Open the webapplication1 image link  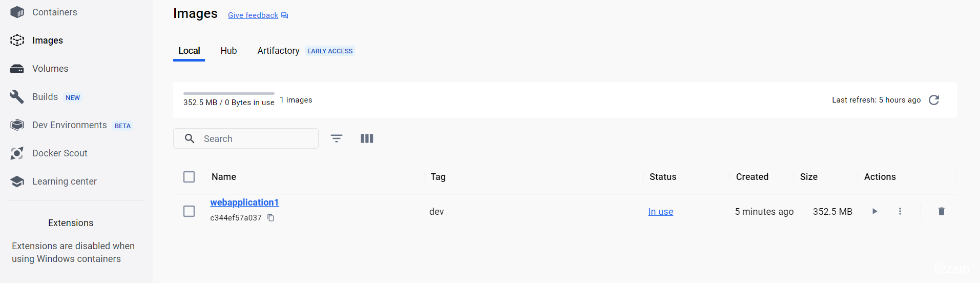click(244, 203)
